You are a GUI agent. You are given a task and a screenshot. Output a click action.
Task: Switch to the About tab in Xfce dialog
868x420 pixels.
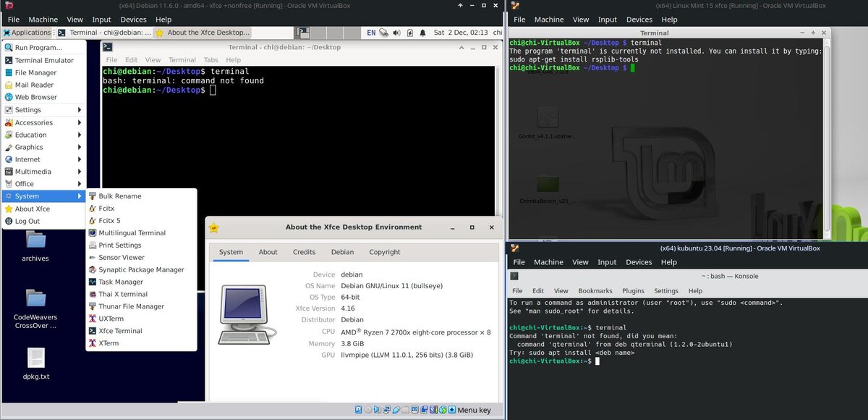pos(268,252)
